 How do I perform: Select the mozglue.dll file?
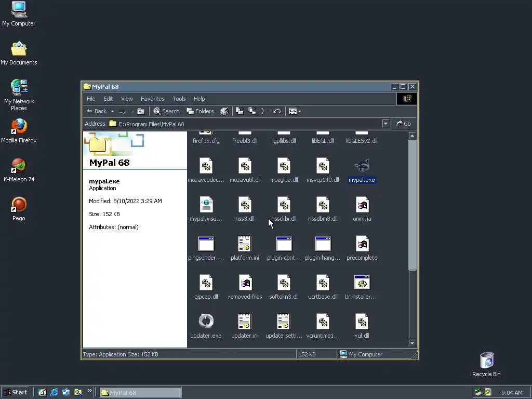pos(284,170)
